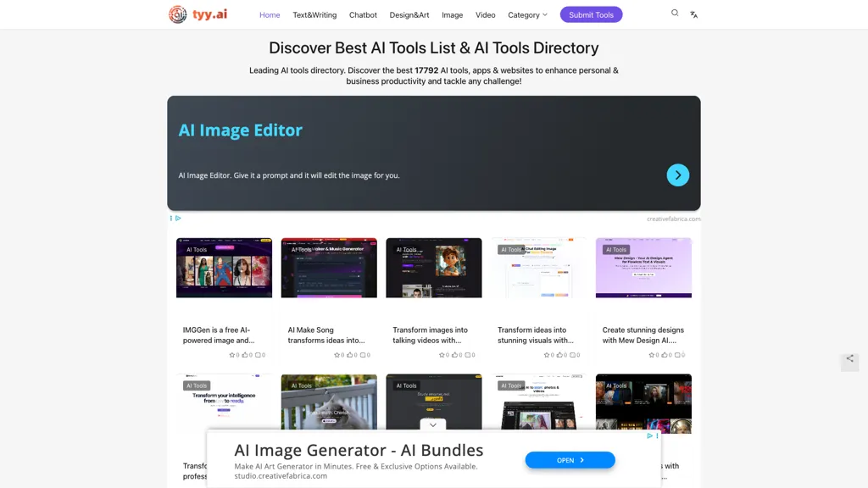Viewport: 868px width, 488px height.
Task: Open the search icon in the header
Action: [675, 13]
